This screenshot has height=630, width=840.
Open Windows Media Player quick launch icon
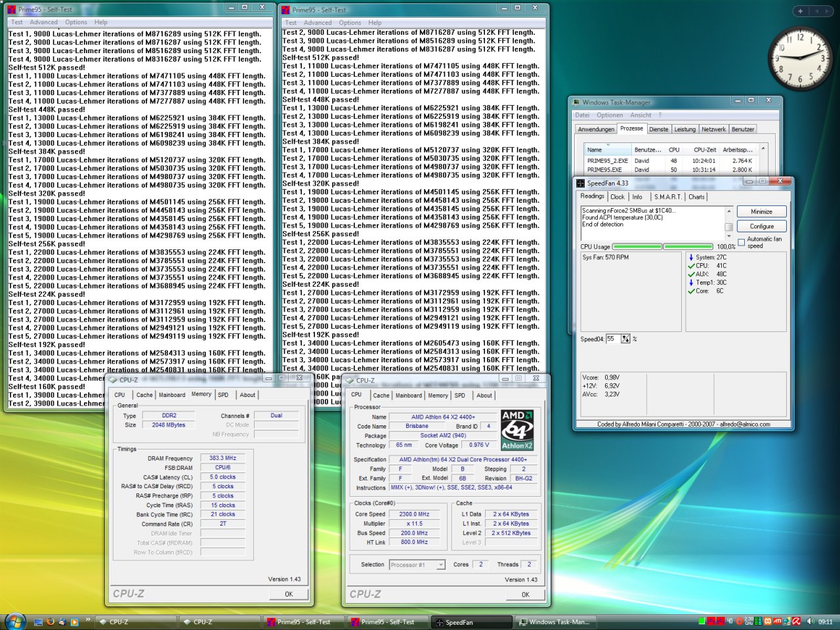tap(75, 622)
